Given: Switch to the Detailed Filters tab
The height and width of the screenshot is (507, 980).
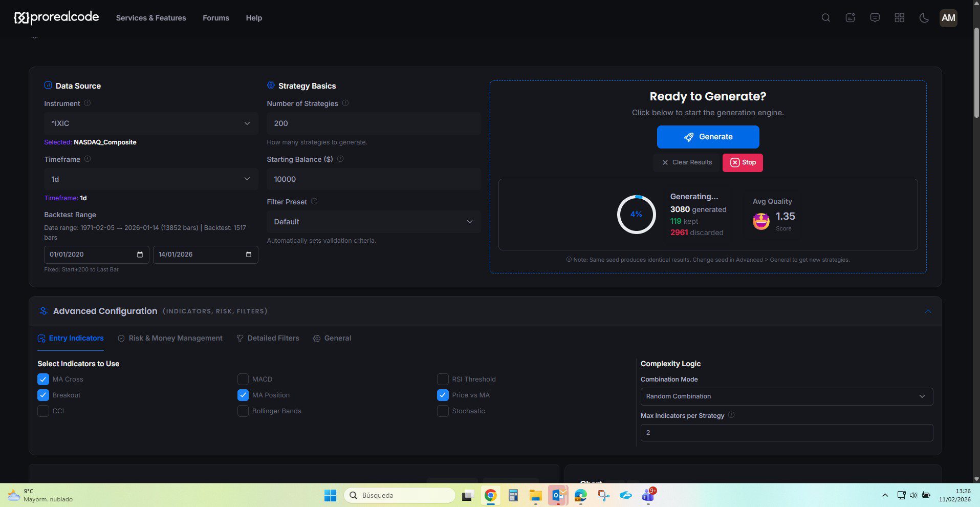Looking at the screenshot, I should pyautogui.click(x=268, y=338).
